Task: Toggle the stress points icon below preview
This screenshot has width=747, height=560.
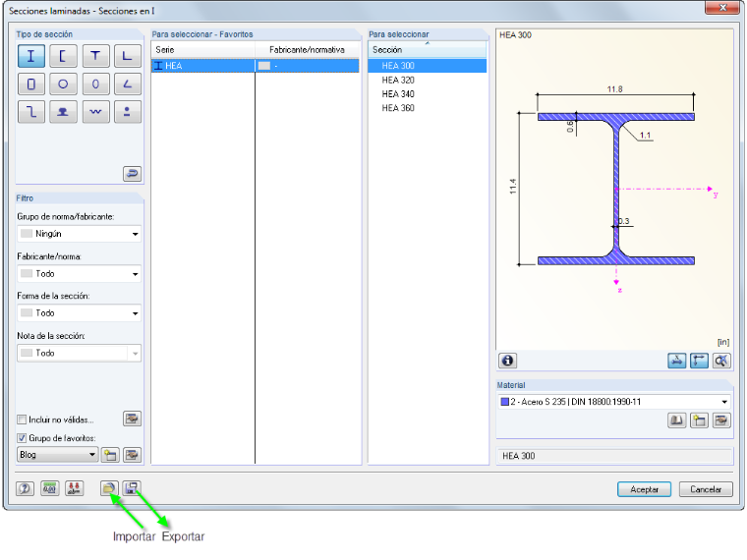Action: coord(676,361)
